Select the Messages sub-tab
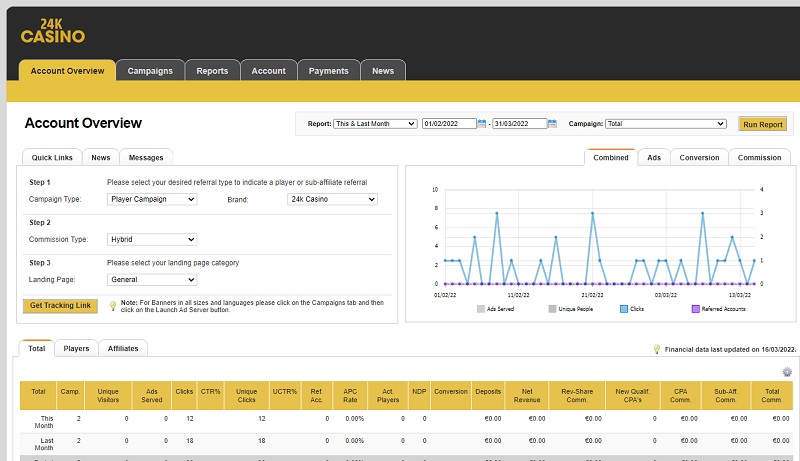 click(x=146, y=158)
